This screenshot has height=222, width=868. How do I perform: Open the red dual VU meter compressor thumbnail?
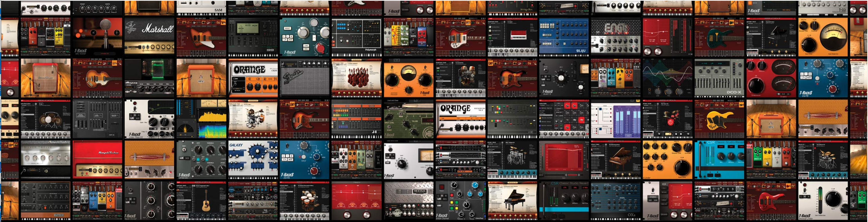771,78
